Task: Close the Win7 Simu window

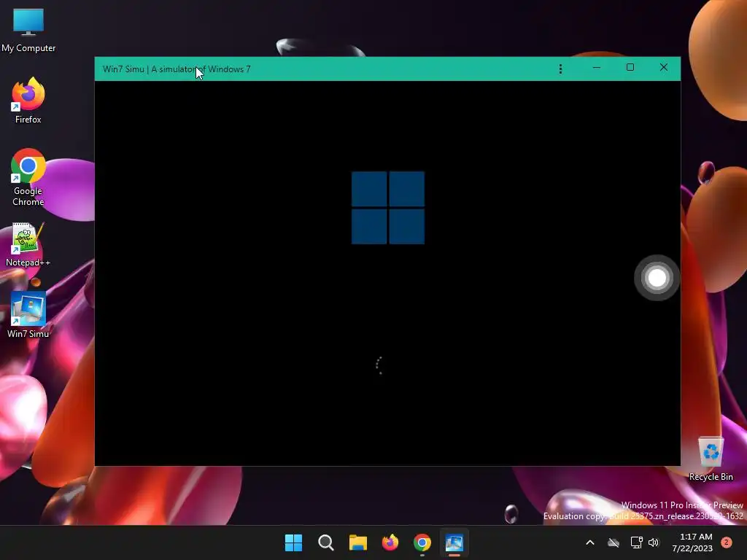Action: click(x=664, y=68)
